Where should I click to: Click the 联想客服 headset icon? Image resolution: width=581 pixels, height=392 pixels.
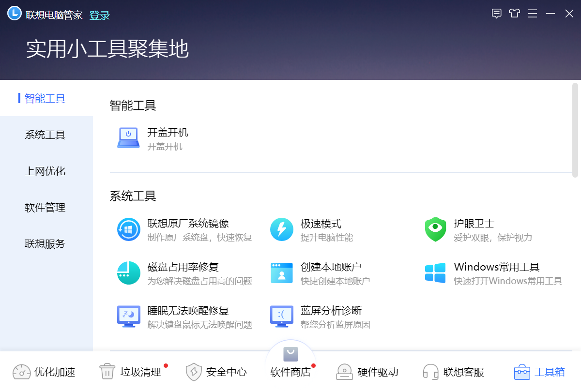pyautogui.click(x=431, y=372)
